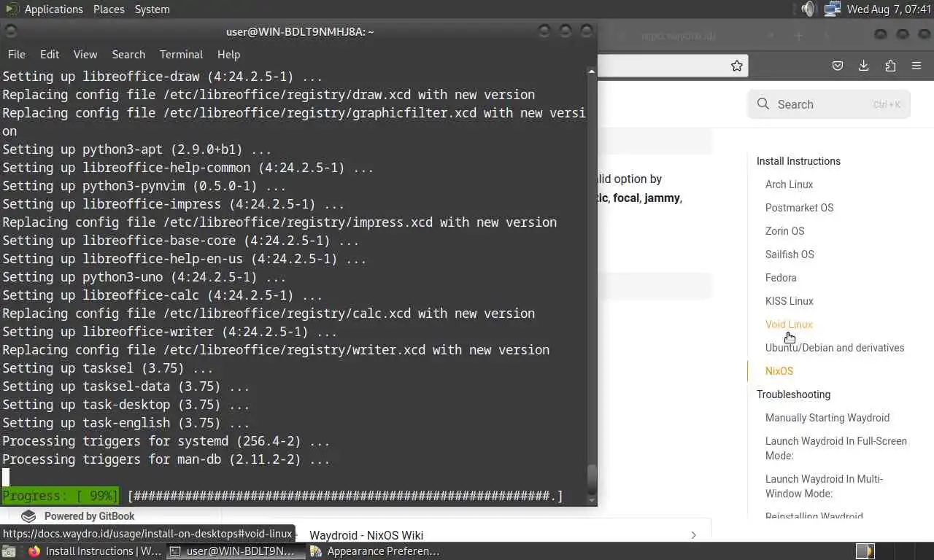
Task: Click terminal line 'Setting up task-desktop (3.75) ...'
Action: [126, 405]
